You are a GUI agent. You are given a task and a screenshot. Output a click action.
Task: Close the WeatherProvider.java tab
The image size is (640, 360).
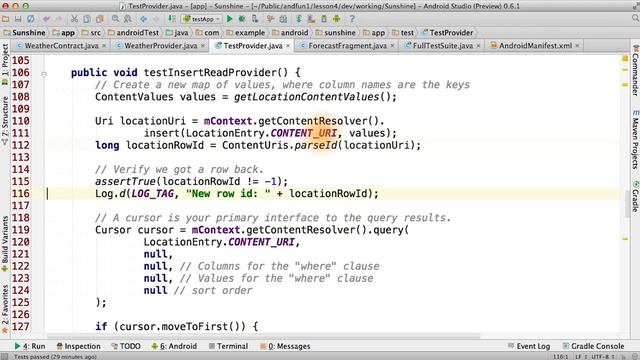202,46
